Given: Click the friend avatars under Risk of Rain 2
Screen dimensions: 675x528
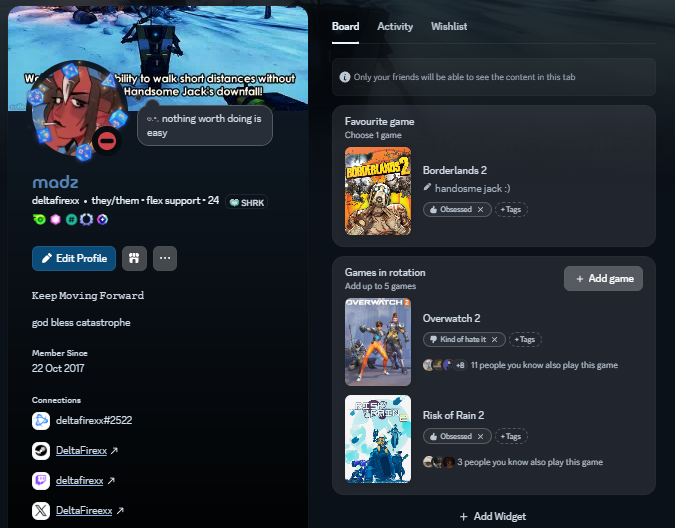Looking at the screenshot, I should [x=439, y=462].
